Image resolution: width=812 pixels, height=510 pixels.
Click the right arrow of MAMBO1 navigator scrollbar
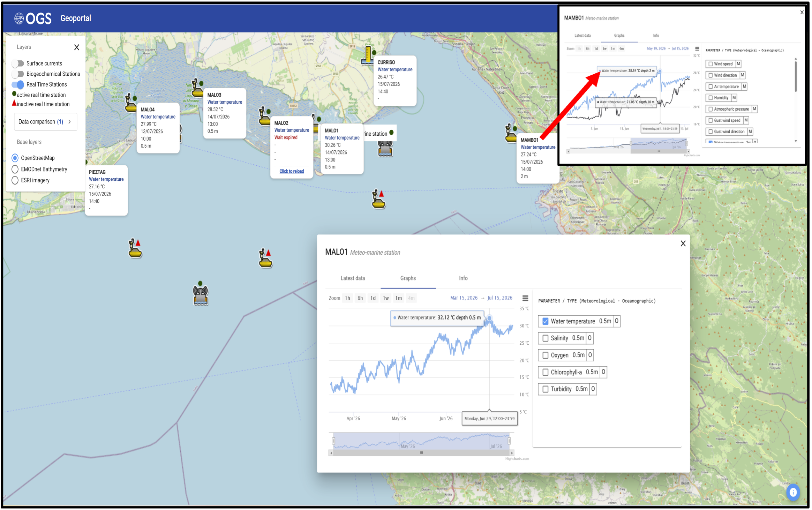[x=688, y=151]
